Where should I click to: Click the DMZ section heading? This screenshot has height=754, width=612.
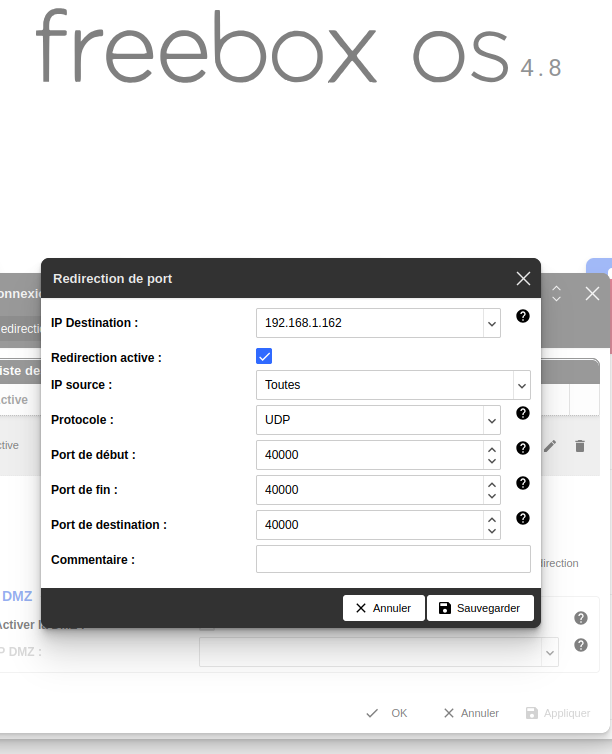[17, 596]
